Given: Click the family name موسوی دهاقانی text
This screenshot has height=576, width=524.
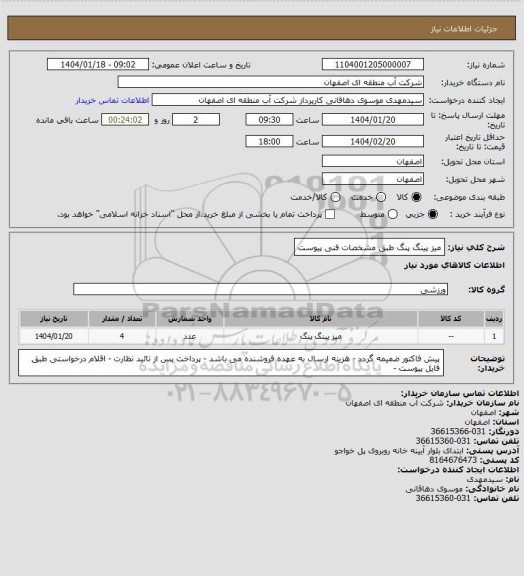Looking at the screenshot, I should 434,489.
